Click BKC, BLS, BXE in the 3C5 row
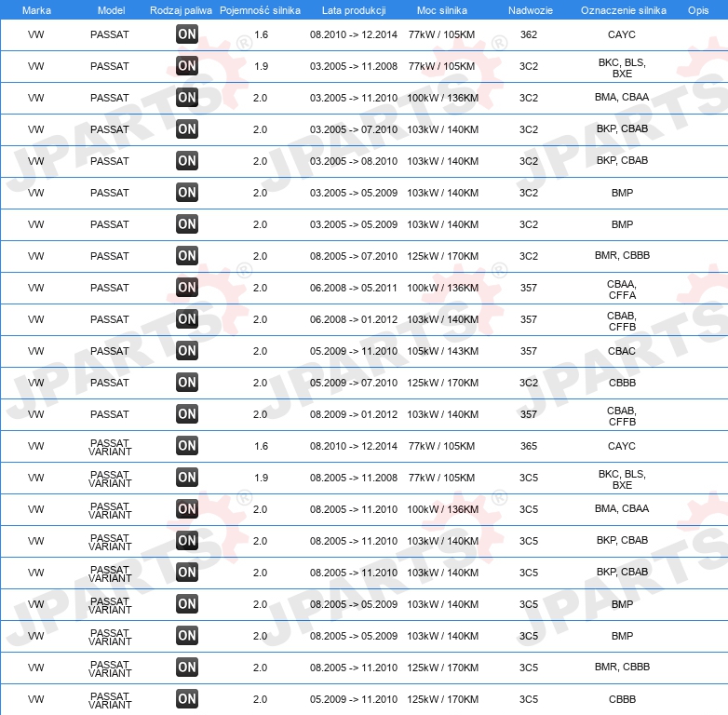Viewport: 728px width, 715px height. tap(622, 479)
